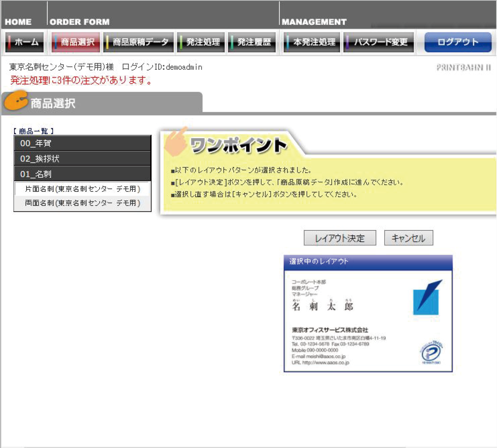
Task: Select パスワード変更 to change password
Action: coord(379,42)
